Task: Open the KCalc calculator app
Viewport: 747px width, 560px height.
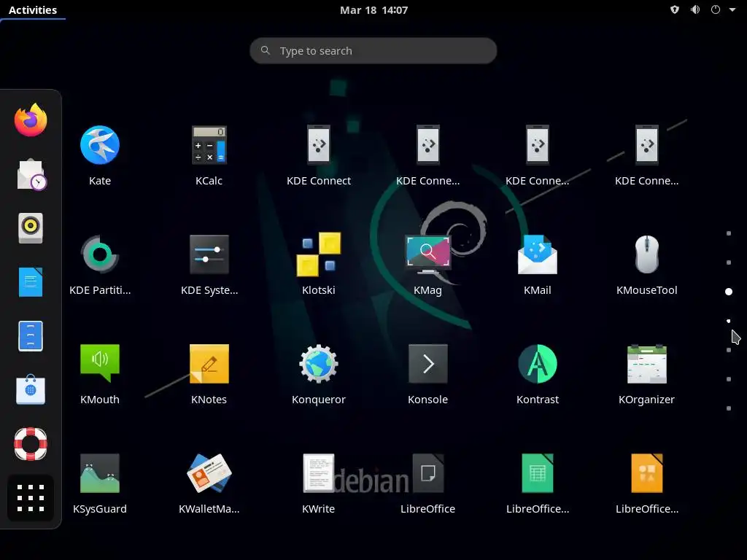Action: pos(209,145)
